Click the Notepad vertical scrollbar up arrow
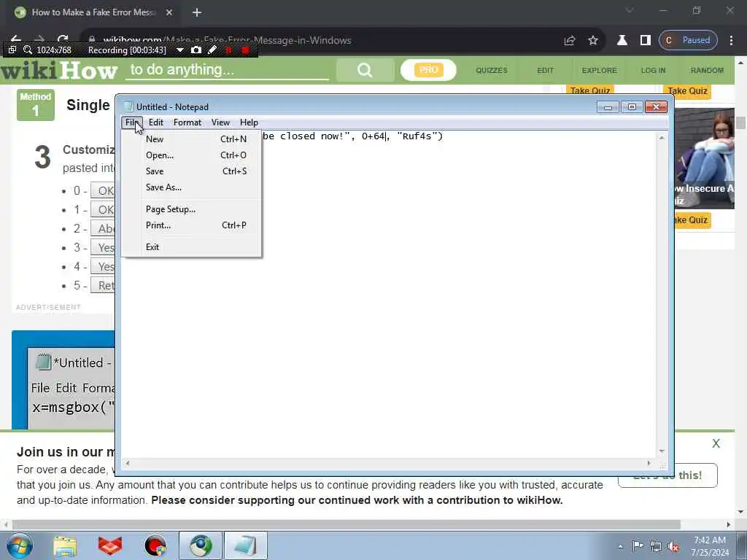Image resolution: width=747 pixels, height=560 pixels. pyautogui.click(x=662, y=138)
